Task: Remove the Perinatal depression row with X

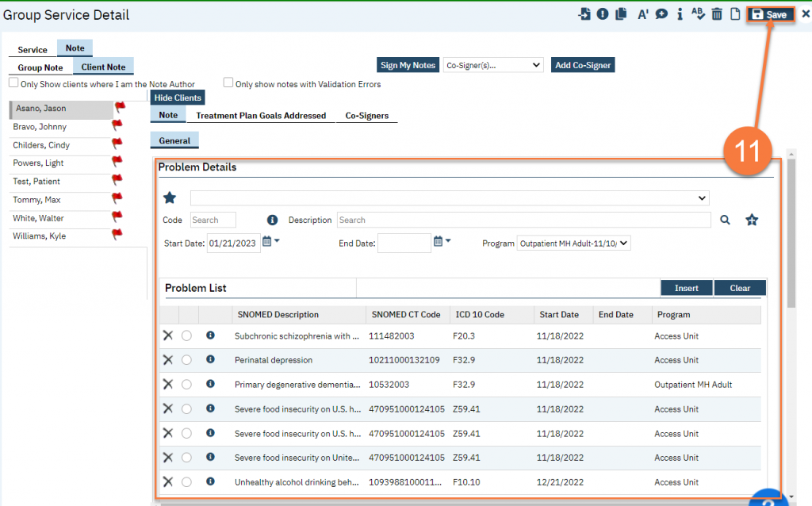Action: pos(167,360)
